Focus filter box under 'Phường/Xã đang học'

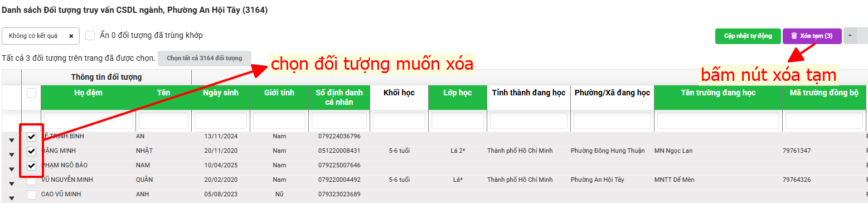(x=612, y=121)
